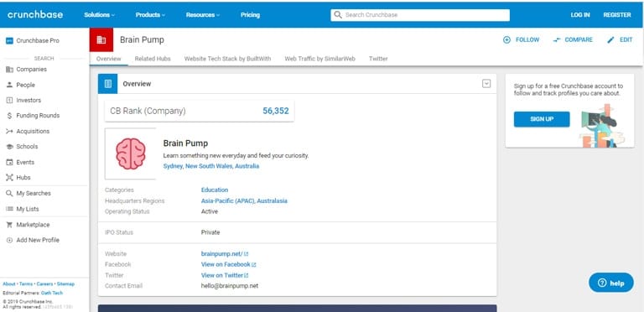The height and width of the screenshot is (312, 644).
Task: Visit the brainpump.net website link
Action: coord(221,254)
